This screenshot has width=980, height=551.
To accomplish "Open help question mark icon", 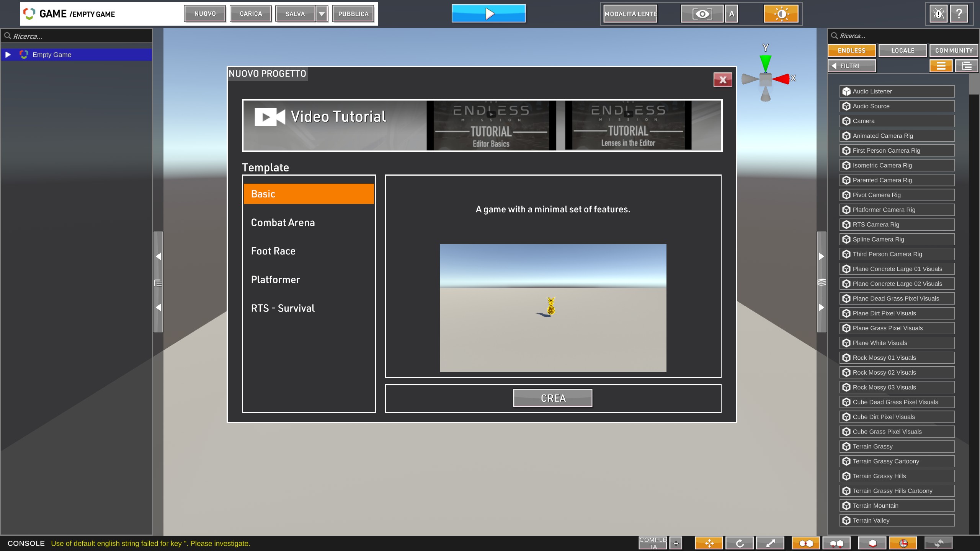I will pyautogui.click(x=959, y=14).
